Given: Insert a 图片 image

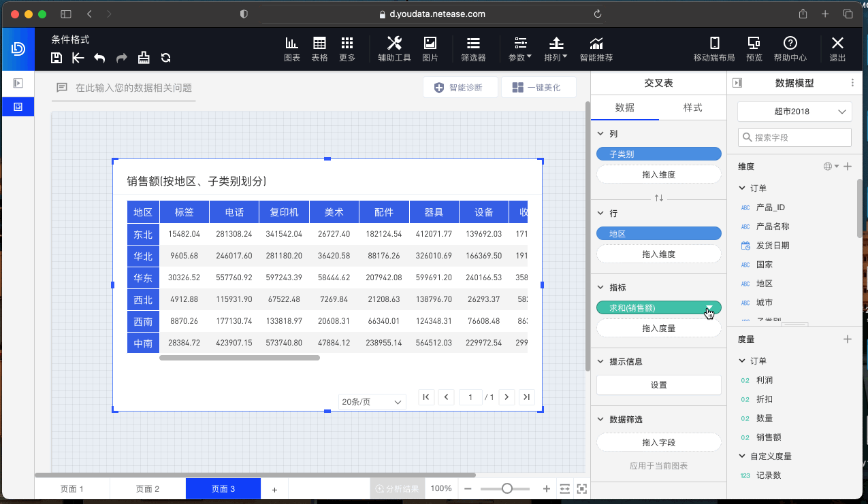Looking at the screenshot, I should [x=430, y=49].
